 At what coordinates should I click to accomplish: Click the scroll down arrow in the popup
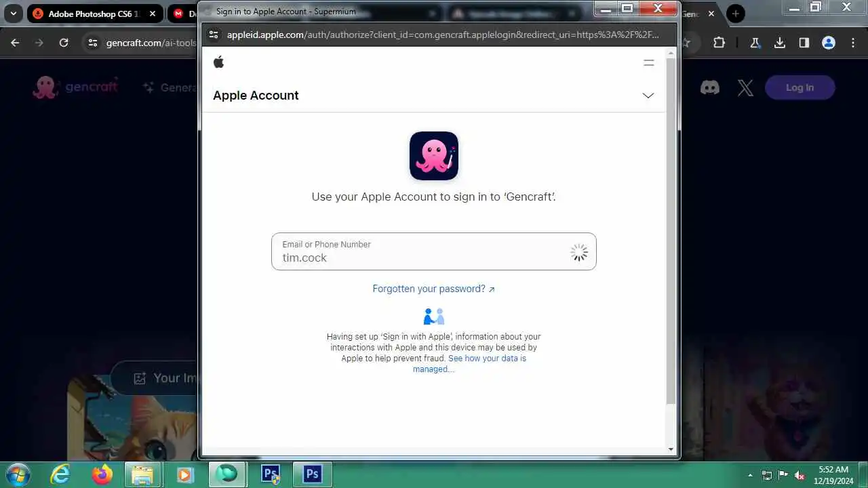tap(671, 449)
